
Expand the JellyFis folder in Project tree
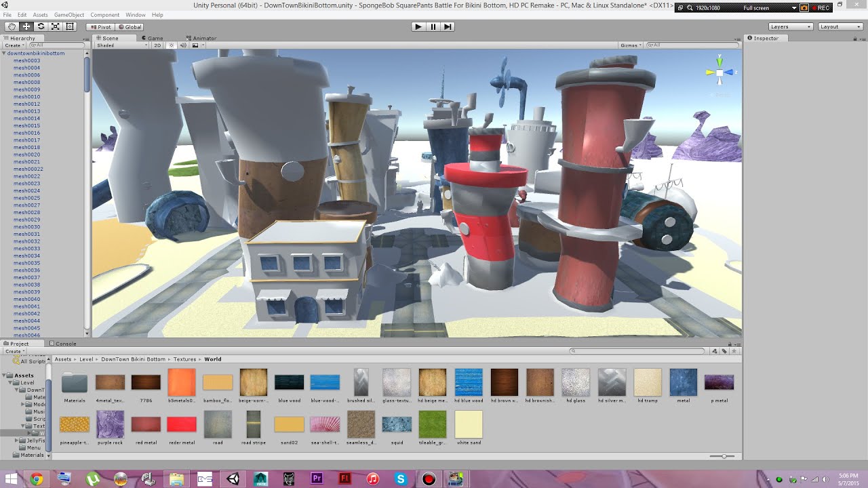click(16, 441)
